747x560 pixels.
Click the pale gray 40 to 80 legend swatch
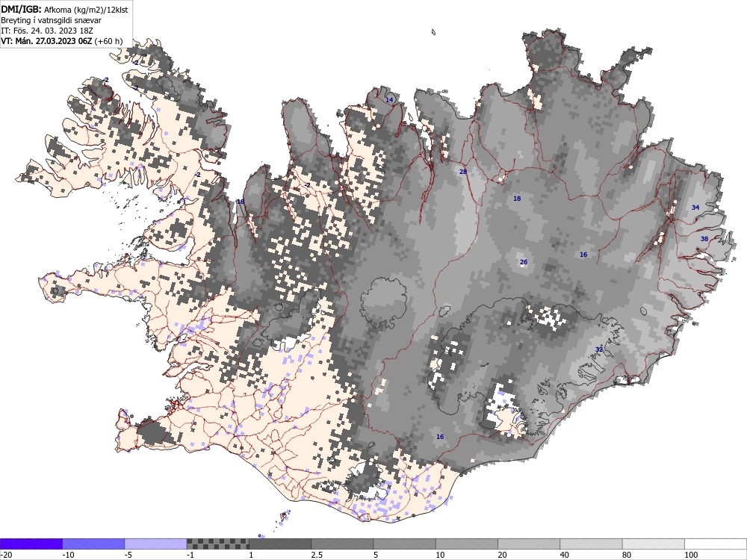pos(591,544)
